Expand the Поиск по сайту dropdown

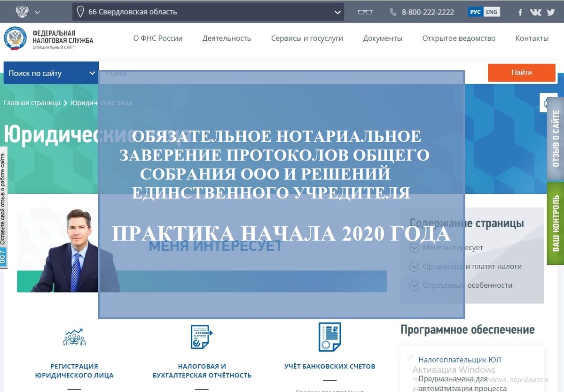(51, 73)
